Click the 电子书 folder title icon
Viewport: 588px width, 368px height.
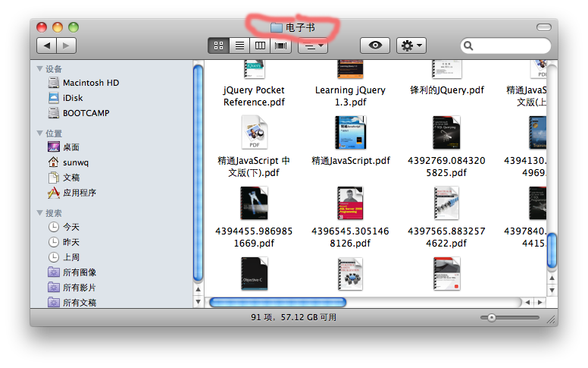[277, 27]
